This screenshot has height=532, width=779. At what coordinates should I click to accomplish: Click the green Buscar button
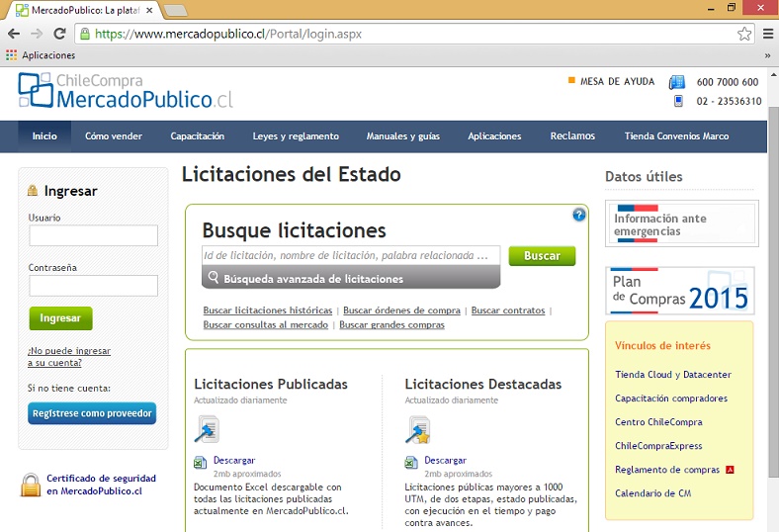coord(542,256)
